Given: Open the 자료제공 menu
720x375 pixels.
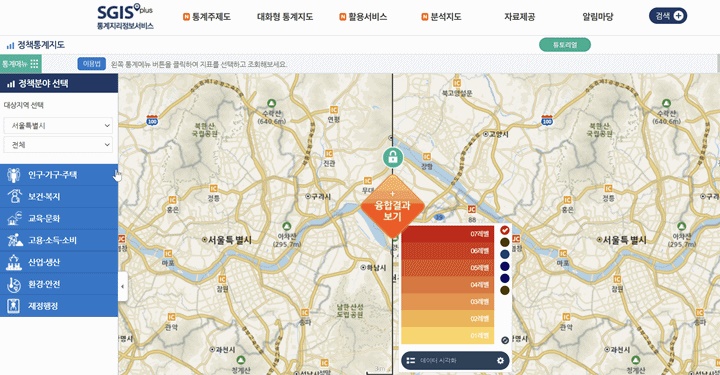Looking at the screenshot, I should tap(519, 17).
